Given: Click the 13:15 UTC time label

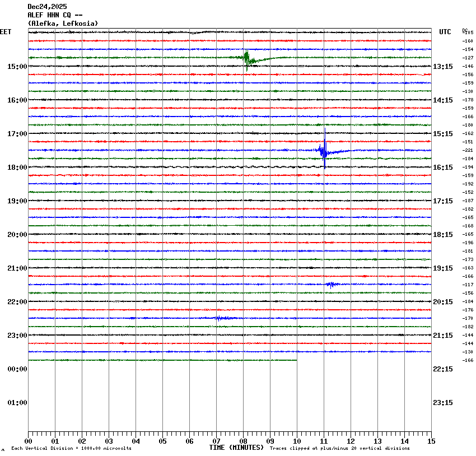Looking at the screenshot, I should pos(442,67).
